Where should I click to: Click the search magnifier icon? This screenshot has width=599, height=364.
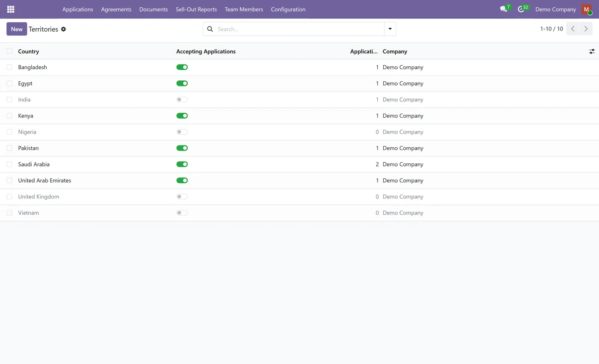210,29
